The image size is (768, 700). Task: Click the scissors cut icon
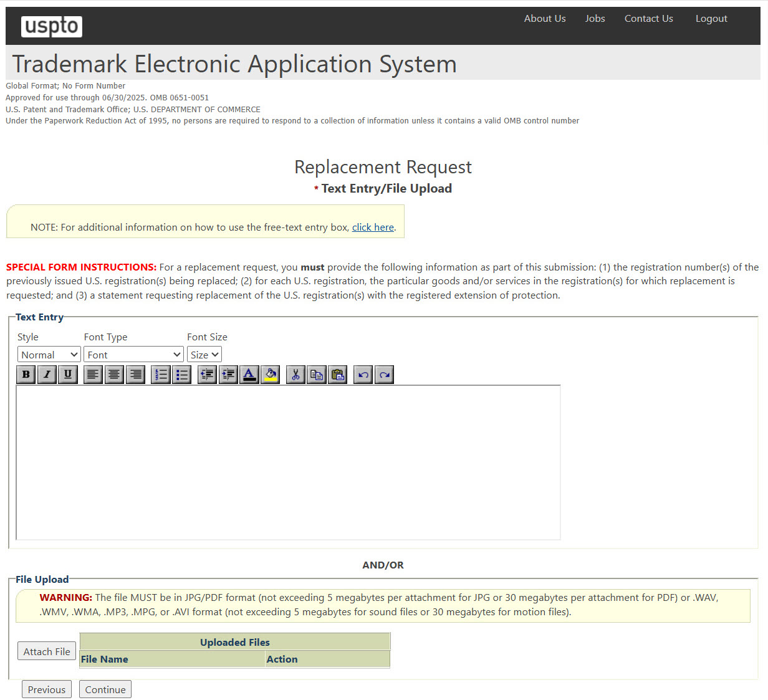click(296, 375)
